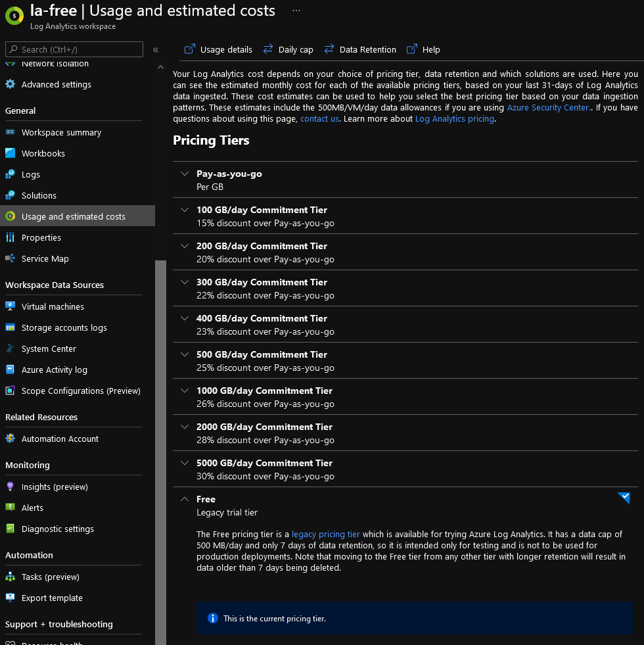Expand the Pay-as-you-go pricing tier
Image resolution: width=644 pixels, height=645 pixels.
(185, 174)
